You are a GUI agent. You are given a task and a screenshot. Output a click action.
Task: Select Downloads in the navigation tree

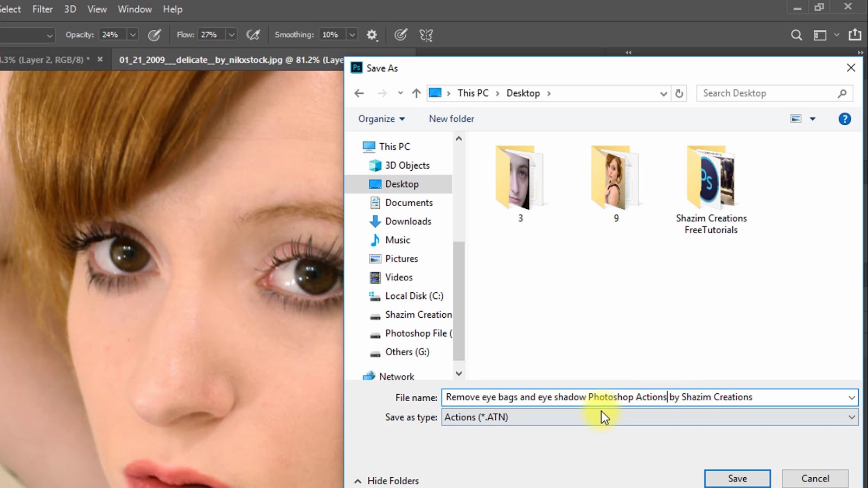(x=408, y=221)
